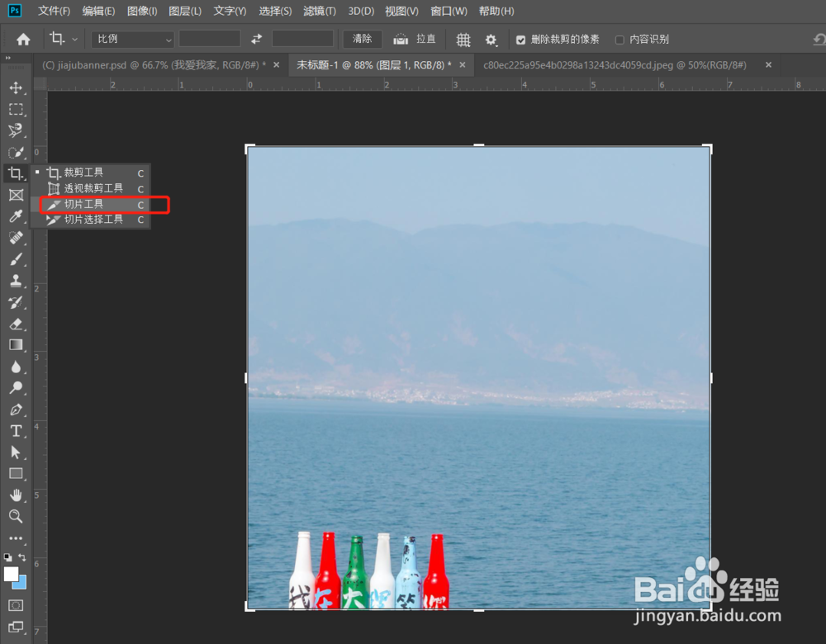Open the 比例 ratio dropdown
This screenshot has width=826, height=644.
pyautogui.click(x=131, y=38)
